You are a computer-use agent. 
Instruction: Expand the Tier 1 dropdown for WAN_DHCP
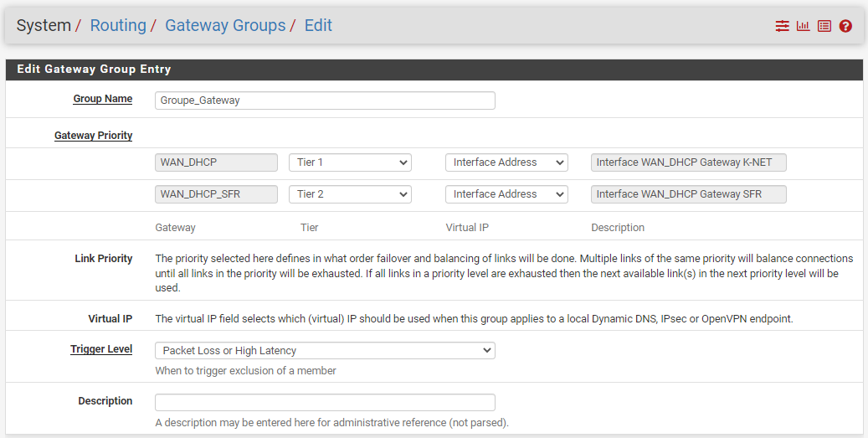[350, 162]
